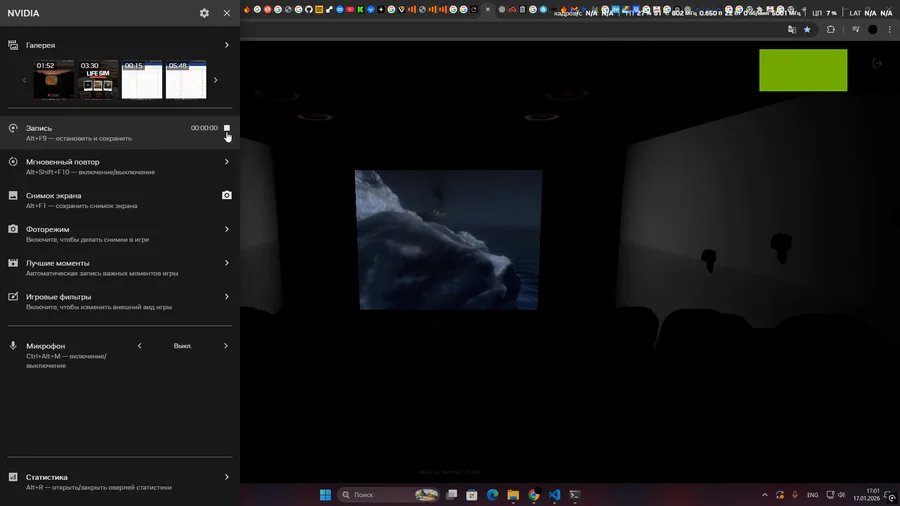Open the gallery clip labeled 05:48
The height and width of the screenshot is (506, 900).
coord(186,80)
